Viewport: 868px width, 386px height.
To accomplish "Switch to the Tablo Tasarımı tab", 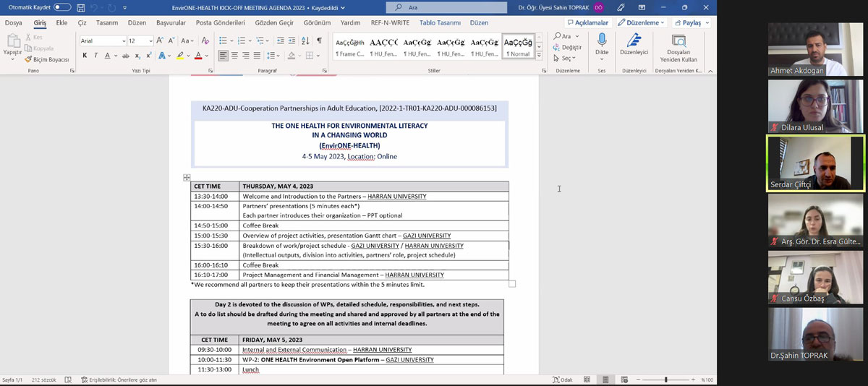I will [x=440, y=22].
